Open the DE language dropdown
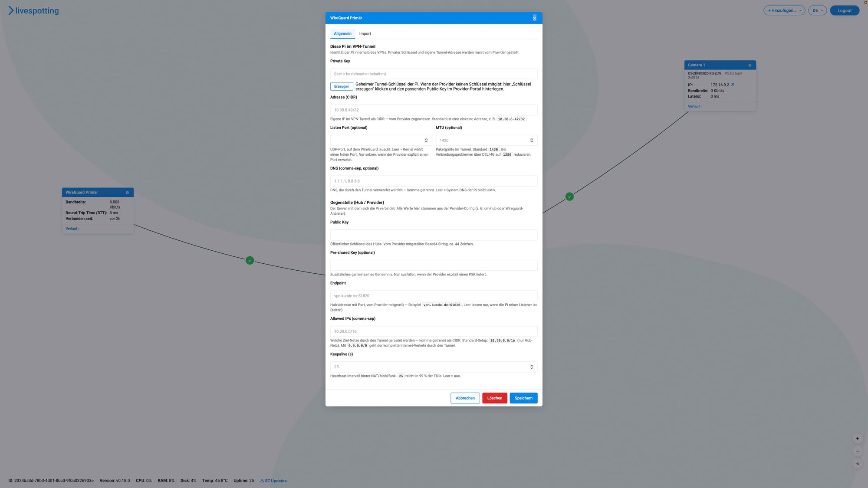This screenshot has height=488, width=868. (817, 10)
